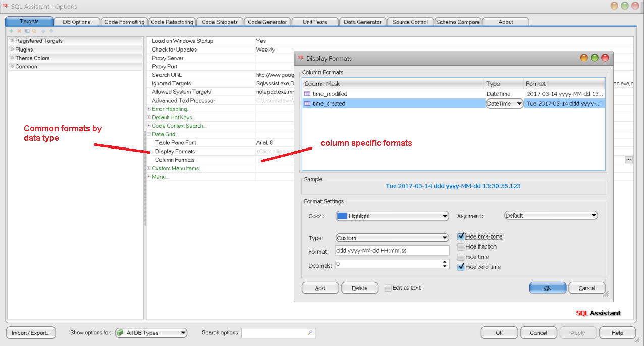Click the blue properties toolbar icon

tap(27, 31)
